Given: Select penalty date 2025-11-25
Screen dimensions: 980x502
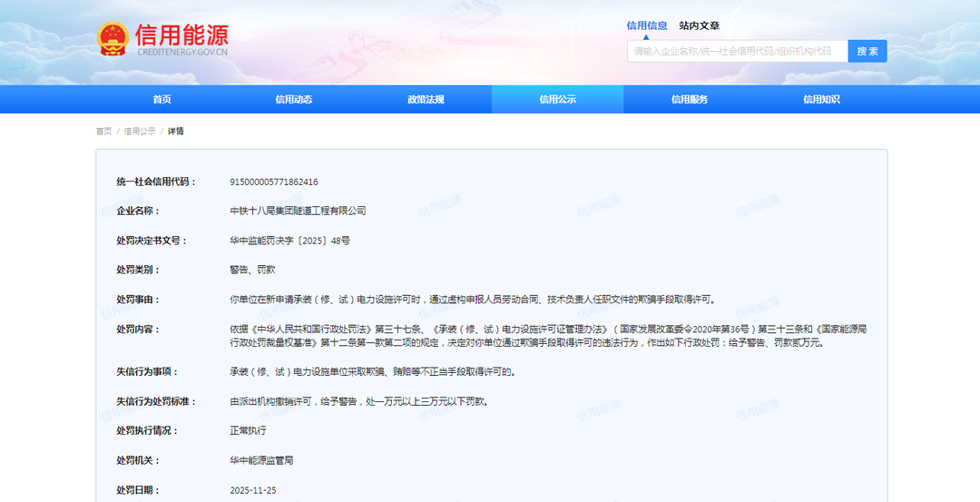Looking at the screenshot, I should 253,490.
